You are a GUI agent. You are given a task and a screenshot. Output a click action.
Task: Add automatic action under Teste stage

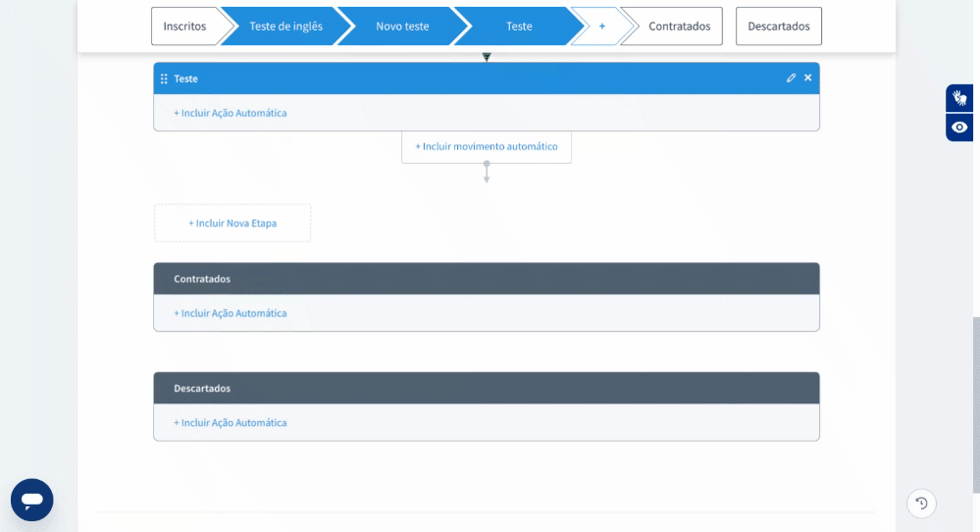[x=231, y=113]
